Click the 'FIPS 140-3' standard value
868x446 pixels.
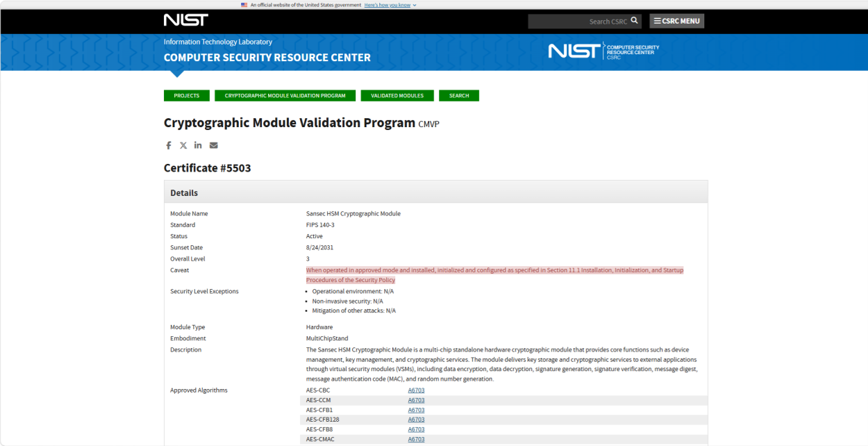pyautogui.click(x=320, y=225)
